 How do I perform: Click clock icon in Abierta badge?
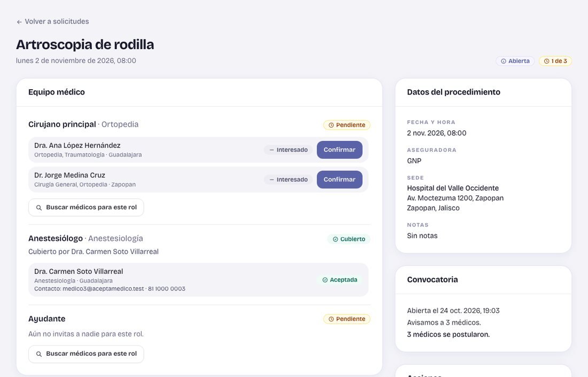click(x=504, y=61)
